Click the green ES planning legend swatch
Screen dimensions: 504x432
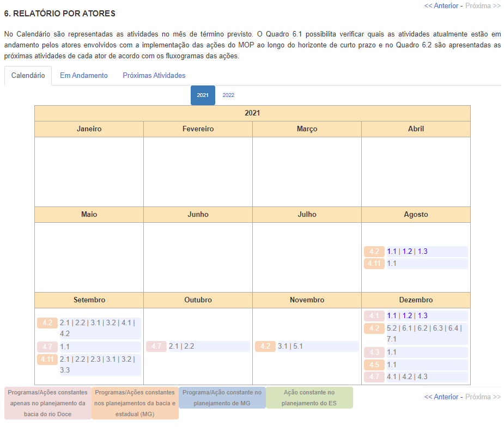[309, 398]
